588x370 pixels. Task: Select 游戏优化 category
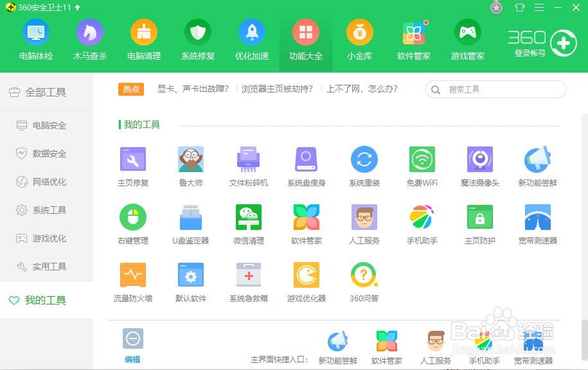pos(46,238)
